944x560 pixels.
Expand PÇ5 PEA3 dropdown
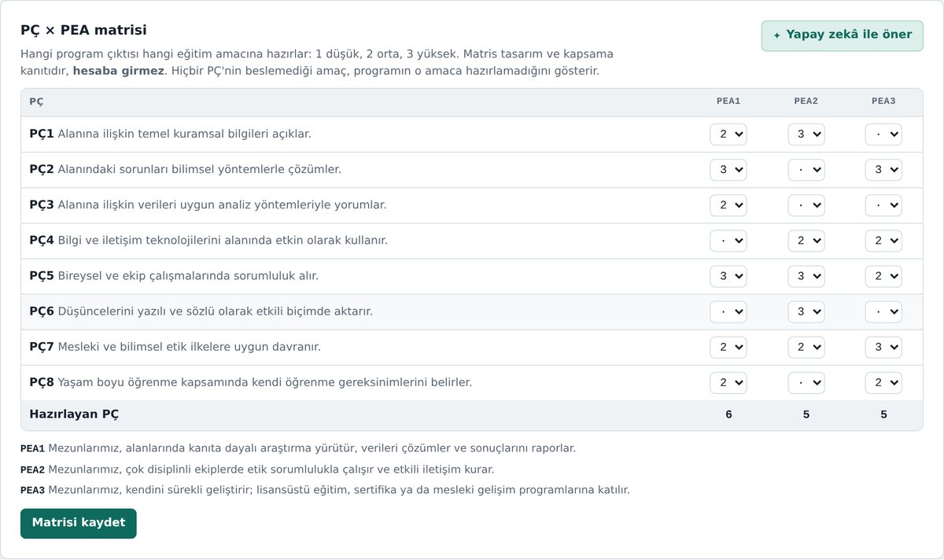pos(883,276)
